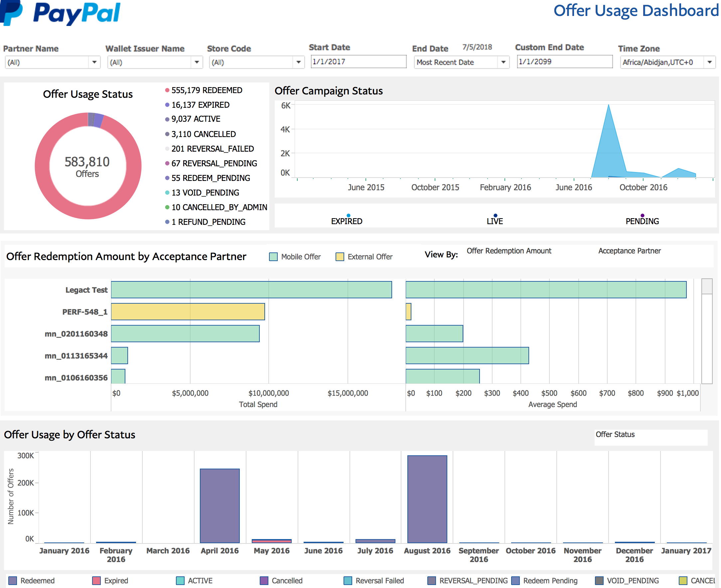Click the Legact Test total spend bar

coord(251,290)
